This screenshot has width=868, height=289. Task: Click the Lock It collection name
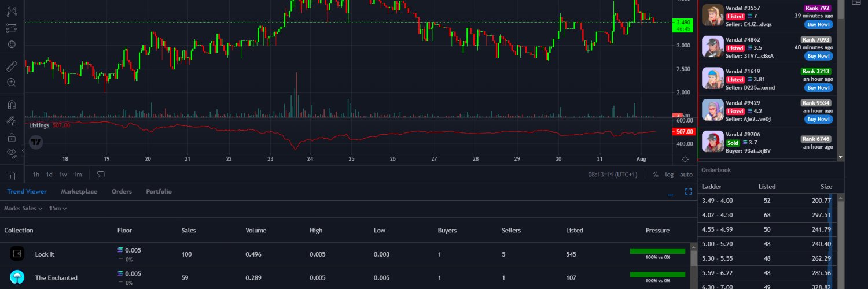tap(45, 254)
